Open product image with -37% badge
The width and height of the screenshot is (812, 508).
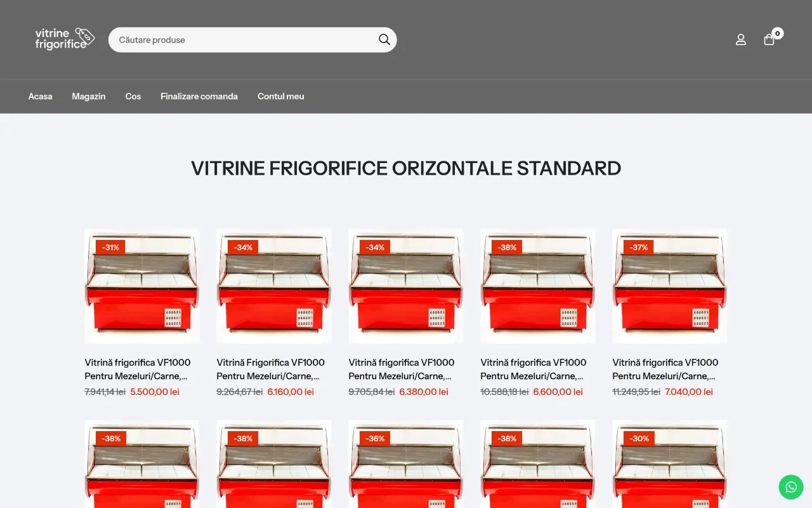coord(670,286)
